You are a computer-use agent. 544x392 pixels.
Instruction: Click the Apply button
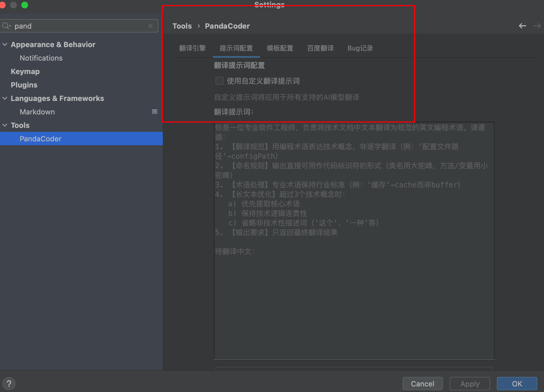click(470, 383)
